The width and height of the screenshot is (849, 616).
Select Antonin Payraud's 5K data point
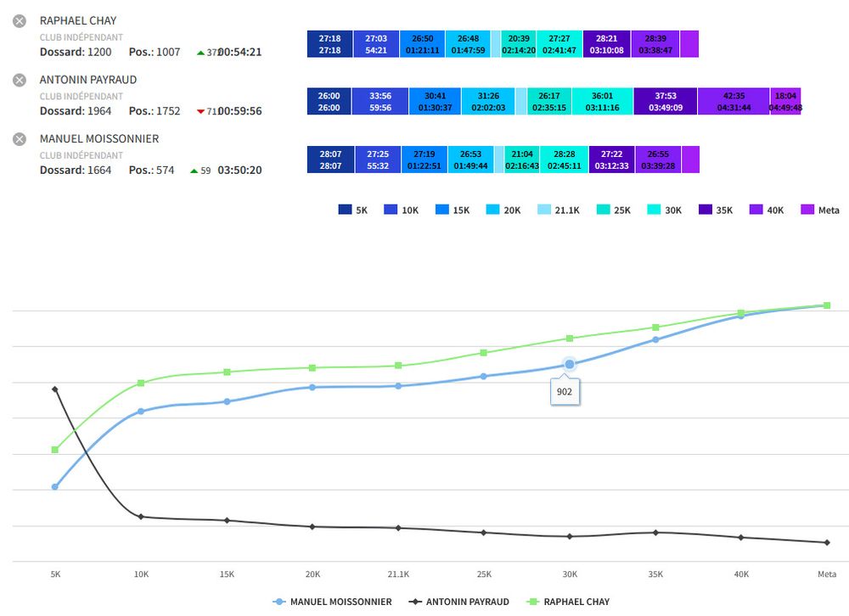pyautogui.click(x=55, y=389)
